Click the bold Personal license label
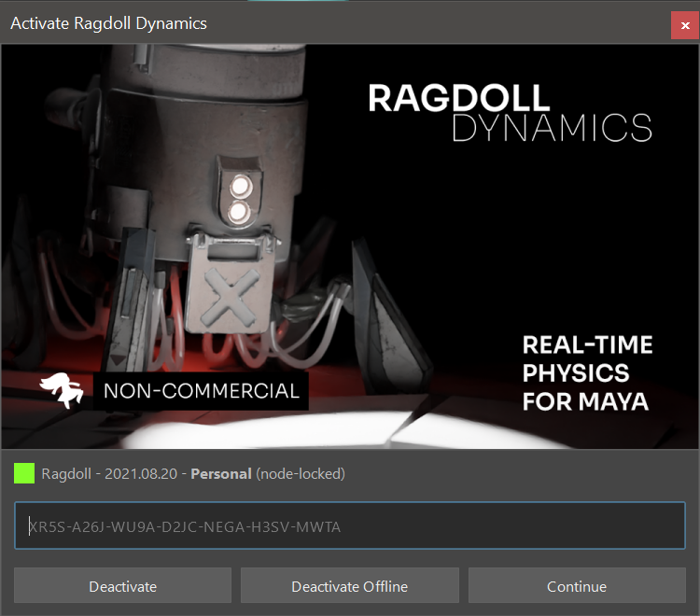 point(220,473)
